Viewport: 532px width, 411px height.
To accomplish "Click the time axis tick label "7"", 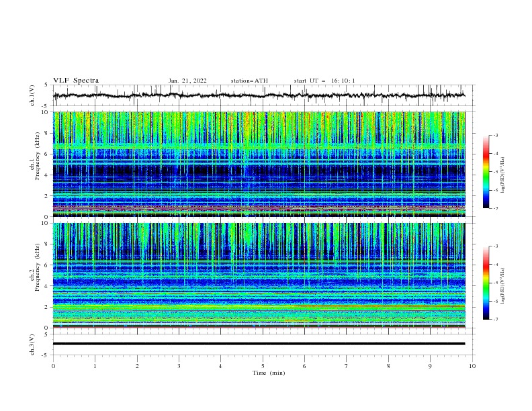I will [347, 366].
